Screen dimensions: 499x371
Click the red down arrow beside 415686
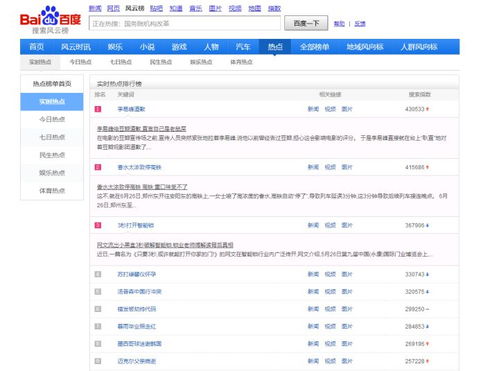click(427, 167)
